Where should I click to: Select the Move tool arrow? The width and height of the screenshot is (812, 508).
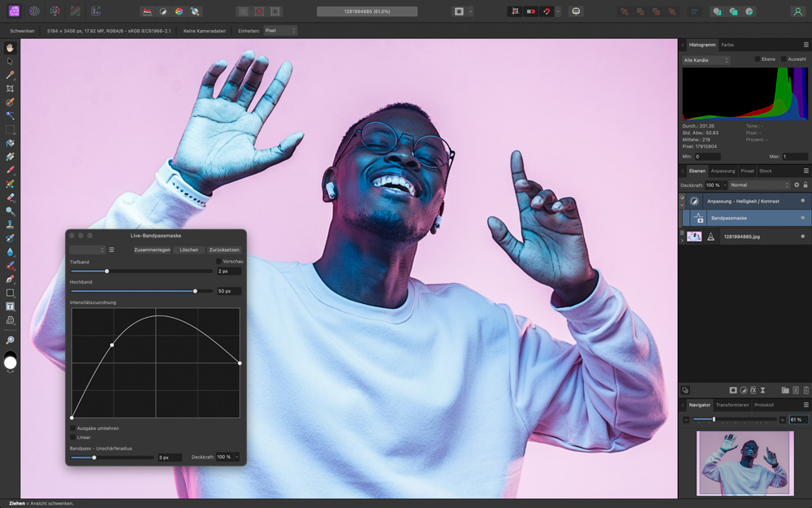11,61
